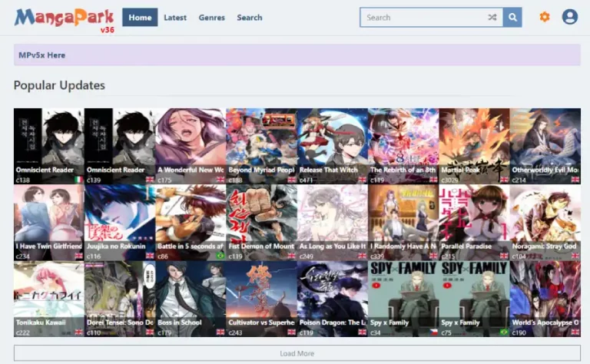590x364 pixels.
Task: Open the Genres menu item
Action: (x=211, y=18)
